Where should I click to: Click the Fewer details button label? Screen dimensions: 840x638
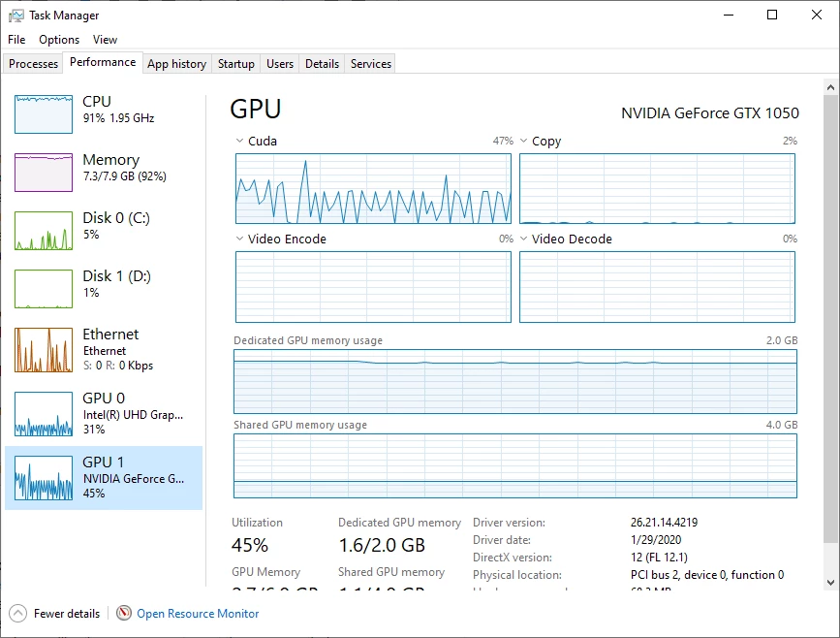(67, 614)
